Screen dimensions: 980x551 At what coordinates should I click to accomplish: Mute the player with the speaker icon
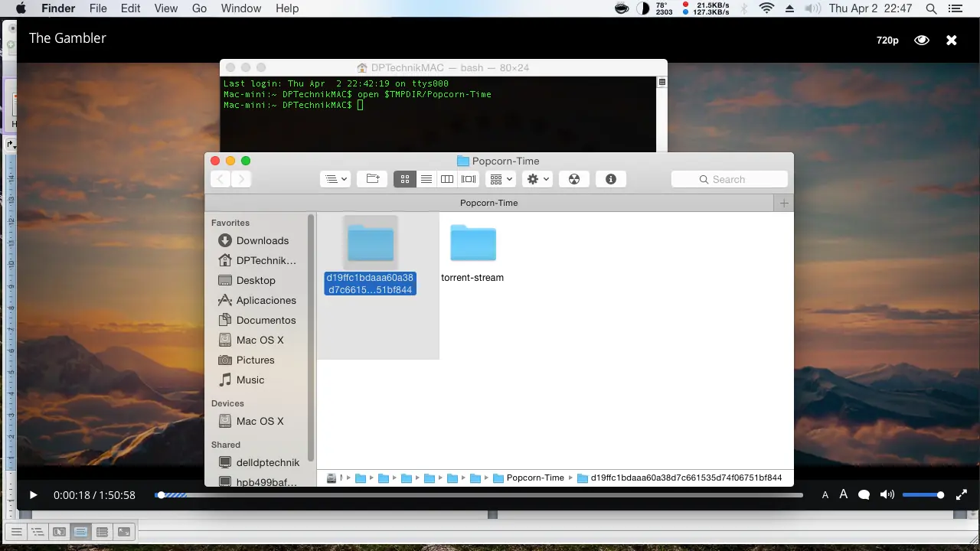(x=887, y=495)
